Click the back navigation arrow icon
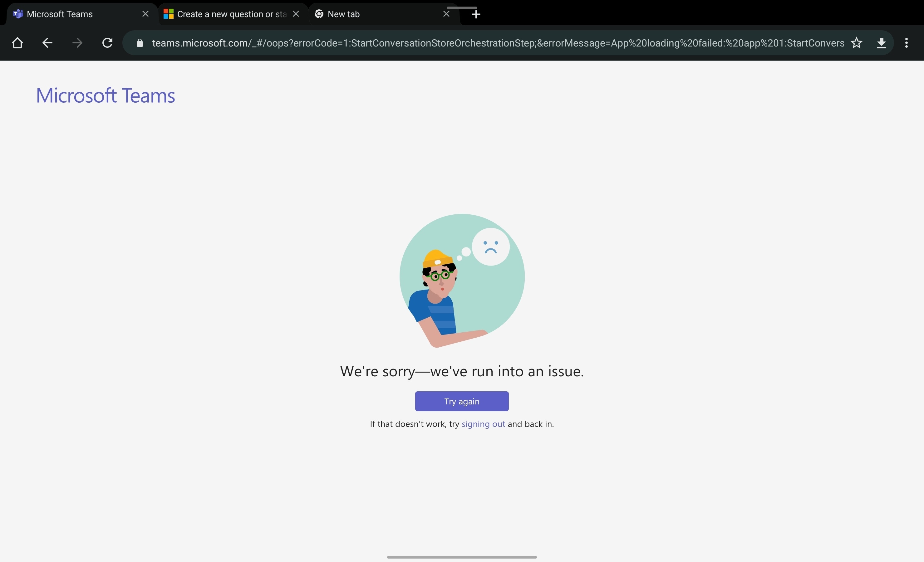924x562 pixels. pos(47,43)
